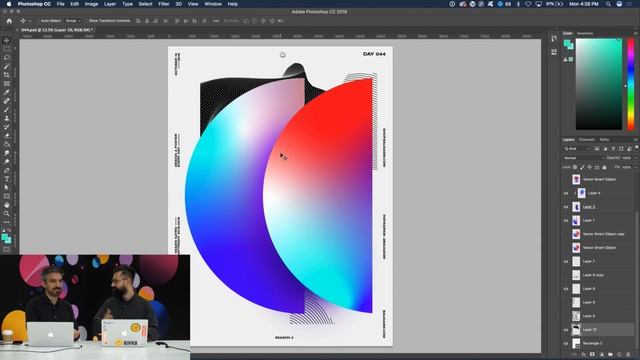Select the Horizontal Type tool
The height and width of the screenshot is (360, 640).
(7, 179)
